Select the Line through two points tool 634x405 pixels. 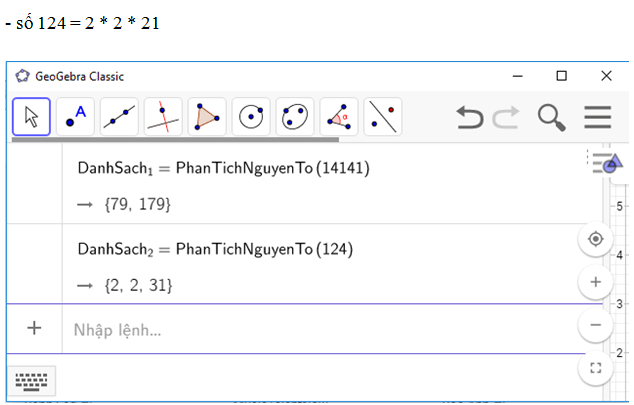[119, 117]
